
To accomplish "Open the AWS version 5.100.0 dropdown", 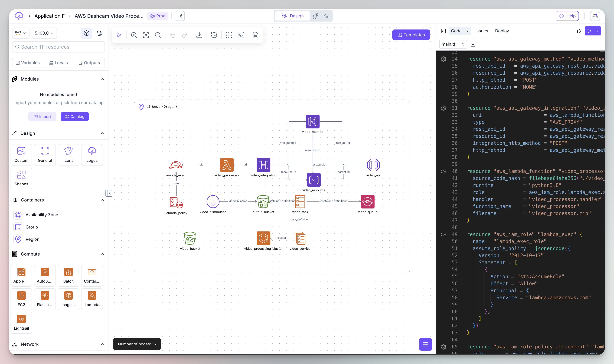I will [x=44, y=33].
